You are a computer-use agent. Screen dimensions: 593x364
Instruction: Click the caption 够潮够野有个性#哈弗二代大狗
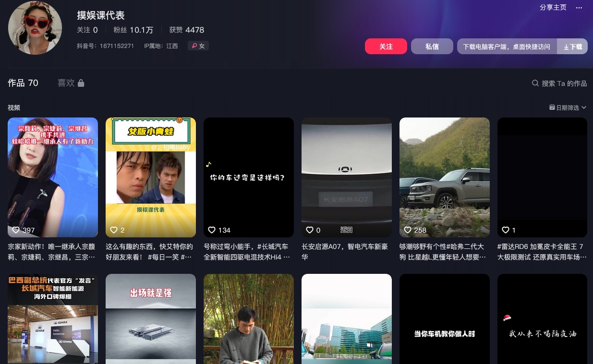point(445,252)
